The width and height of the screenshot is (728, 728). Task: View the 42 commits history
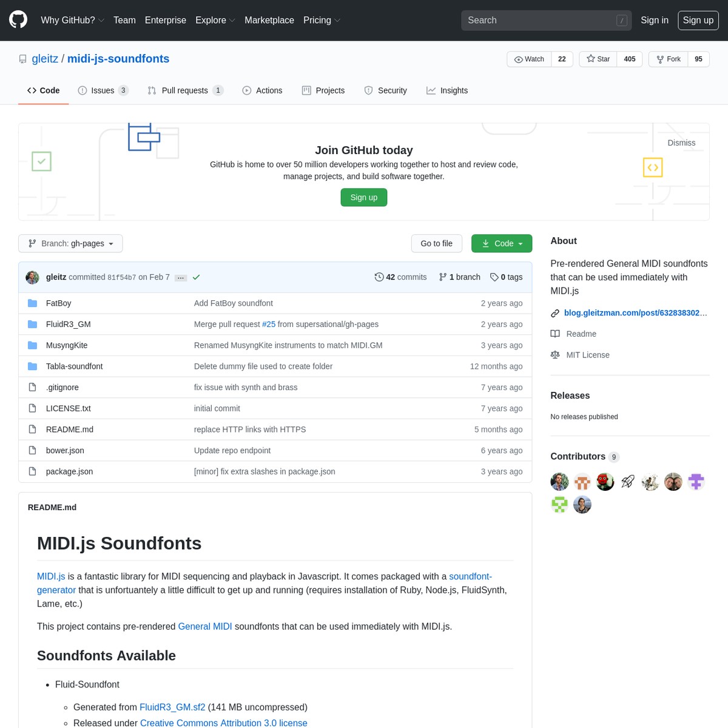click(x=400, y=277)
